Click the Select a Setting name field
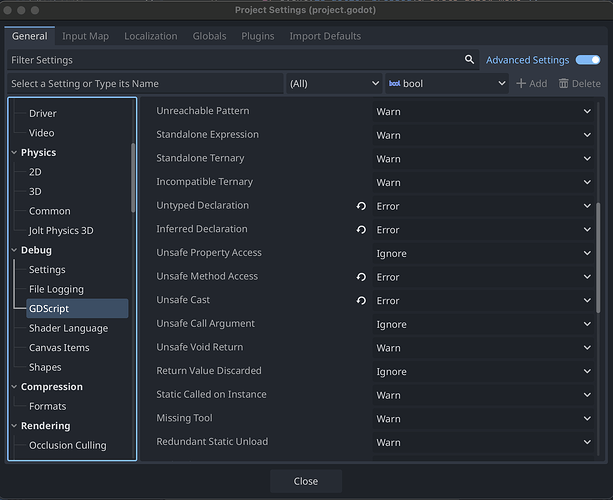 (x=145, y=83)
